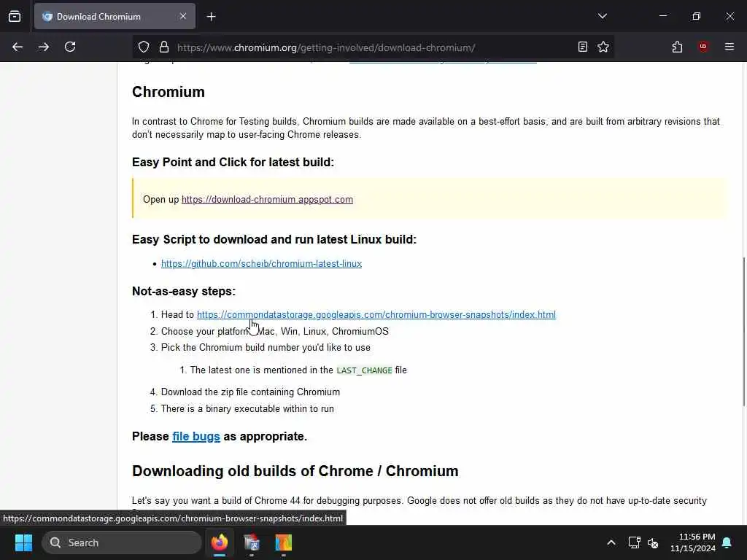
Task: Click 'Easy Point and Click for latest build:' heading
Action: 233,163
